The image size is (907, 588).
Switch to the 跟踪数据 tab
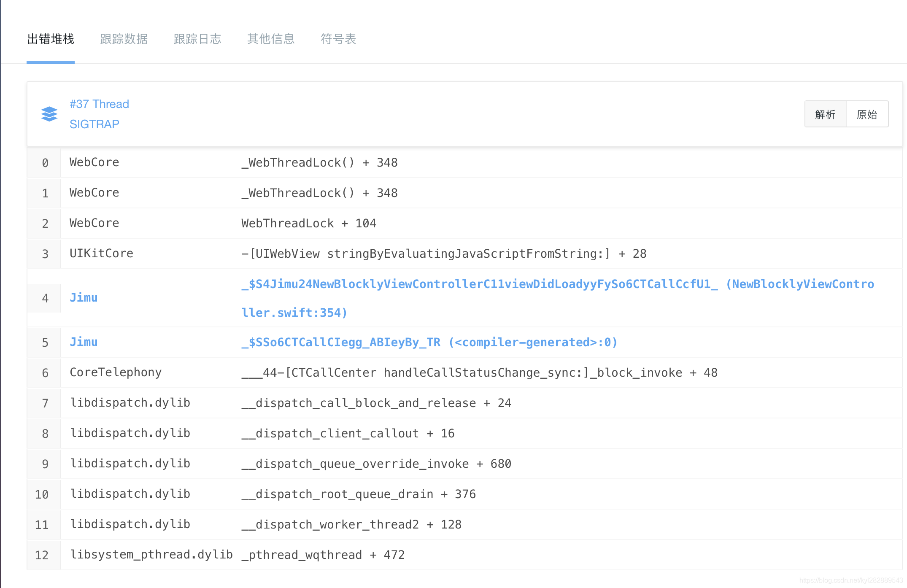(x=124, y=39)
